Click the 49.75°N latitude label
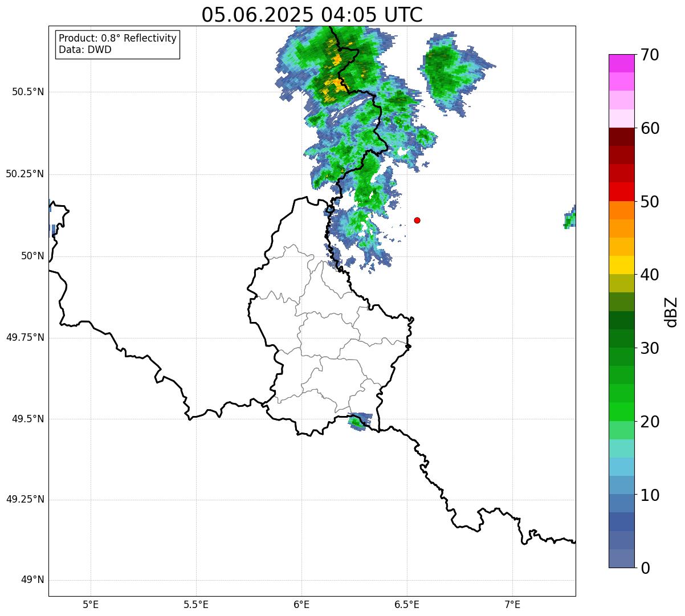 coord(25,337)
